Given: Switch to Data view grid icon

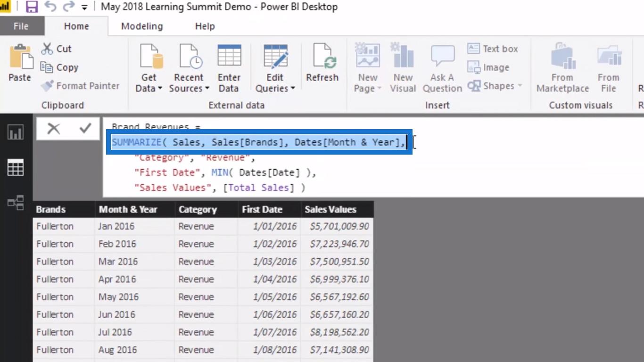Looking at the screenshot, I should (16, 167).
